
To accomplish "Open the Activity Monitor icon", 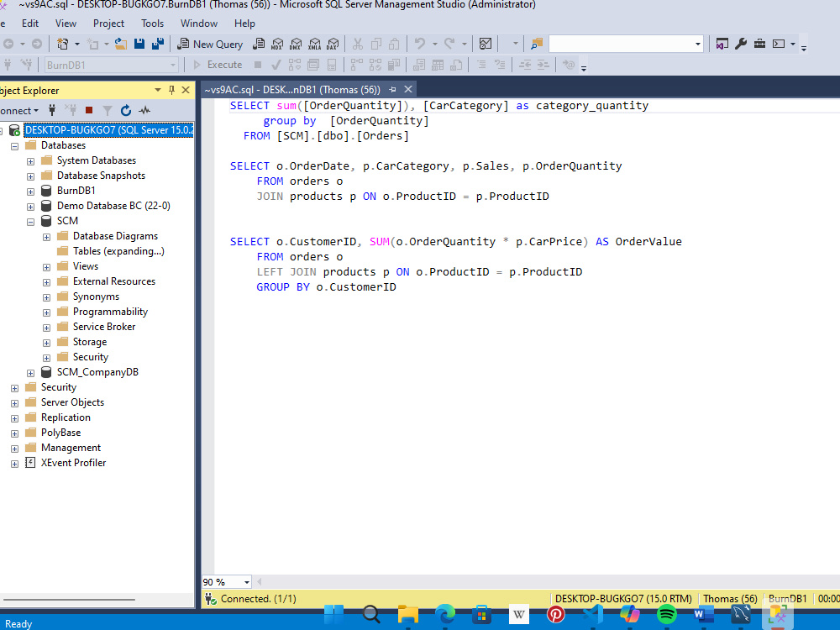I will [486, 44].
